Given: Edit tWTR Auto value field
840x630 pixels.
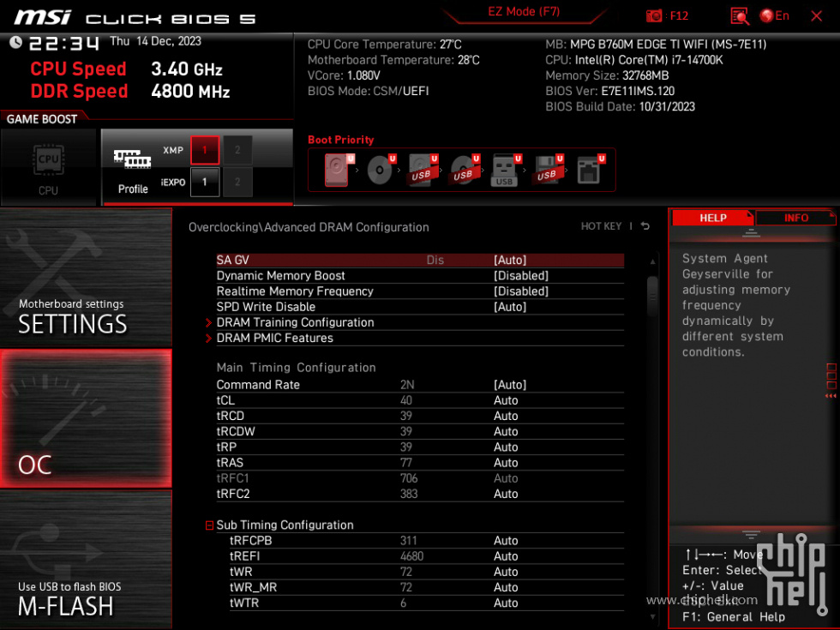Looking at the screenshot, I should 506,603.
